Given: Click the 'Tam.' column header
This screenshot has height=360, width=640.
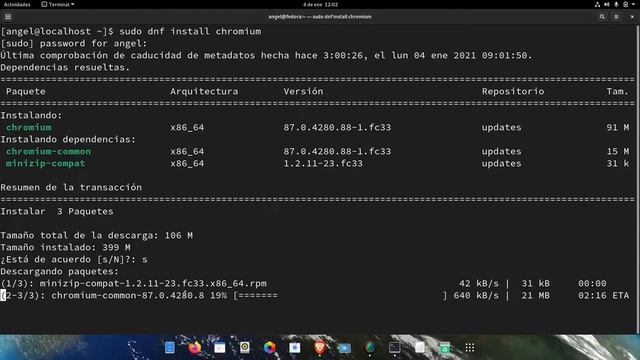Looking at the screenshot, I should (618, 91).
